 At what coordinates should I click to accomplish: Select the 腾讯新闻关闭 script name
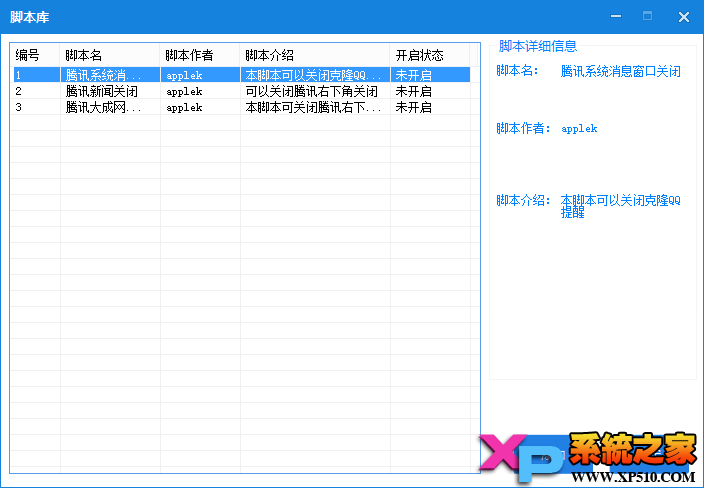pyautogui.click(x=101, y=91)
